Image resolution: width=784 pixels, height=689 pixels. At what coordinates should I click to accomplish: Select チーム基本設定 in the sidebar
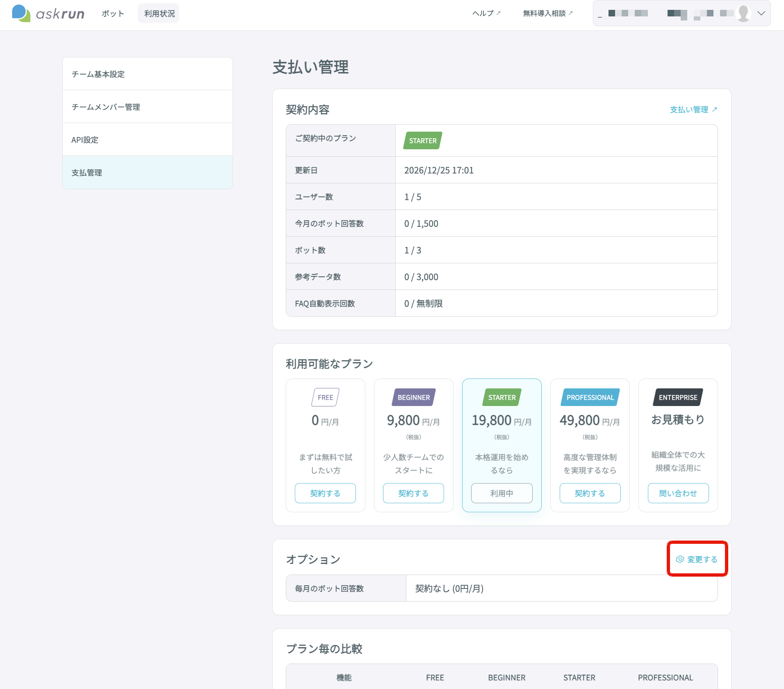coord(148,74)
